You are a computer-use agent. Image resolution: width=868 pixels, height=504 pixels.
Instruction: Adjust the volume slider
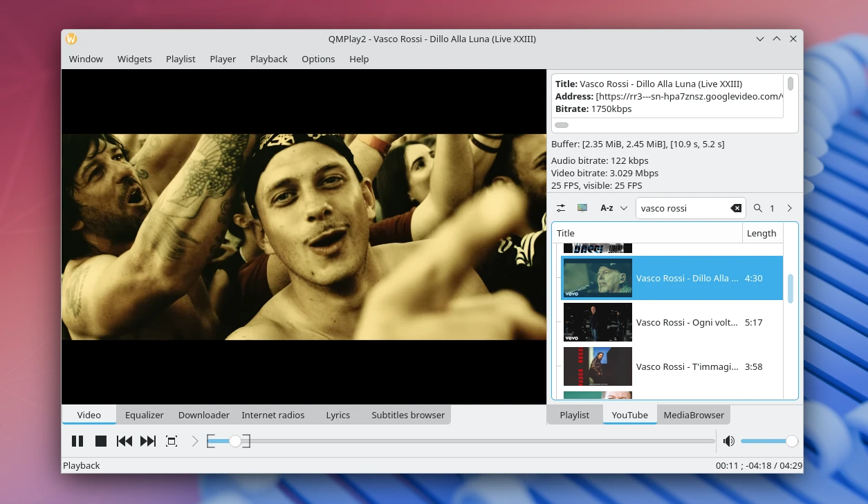tap(770, 440)
